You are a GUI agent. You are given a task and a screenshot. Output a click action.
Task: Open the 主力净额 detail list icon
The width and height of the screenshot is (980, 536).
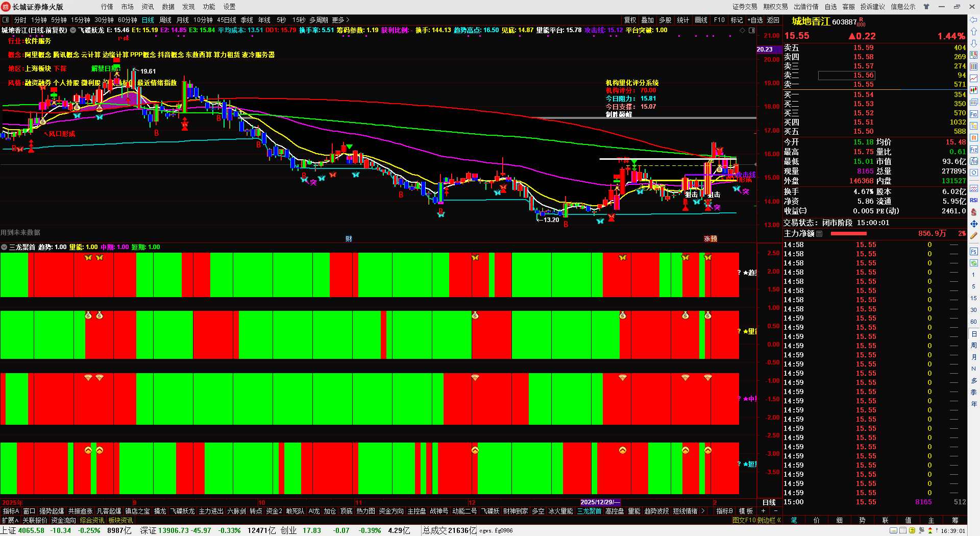(x=819, y=234)
